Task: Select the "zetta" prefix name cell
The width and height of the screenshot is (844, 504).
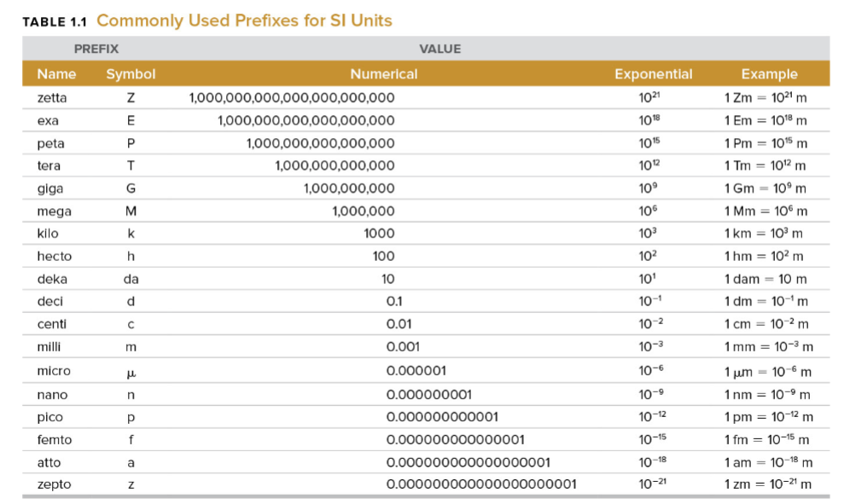Action: 52,98
